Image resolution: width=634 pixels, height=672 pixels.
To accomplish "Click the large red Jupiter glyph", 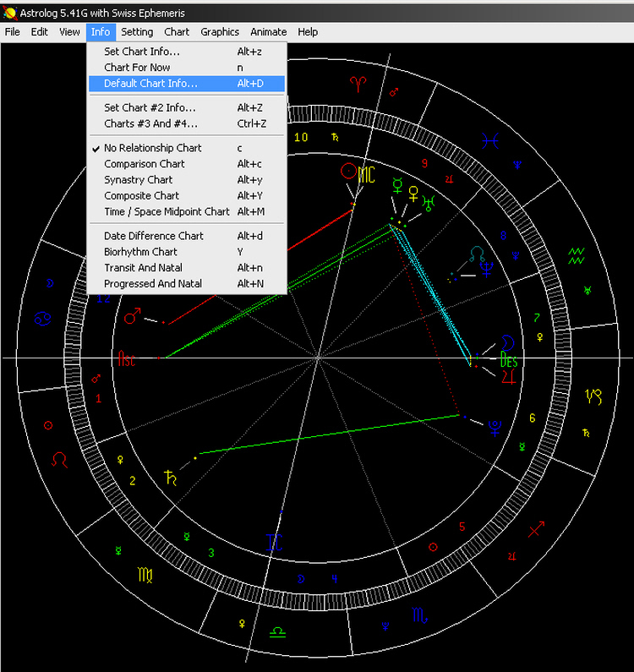I will point(508,377).
